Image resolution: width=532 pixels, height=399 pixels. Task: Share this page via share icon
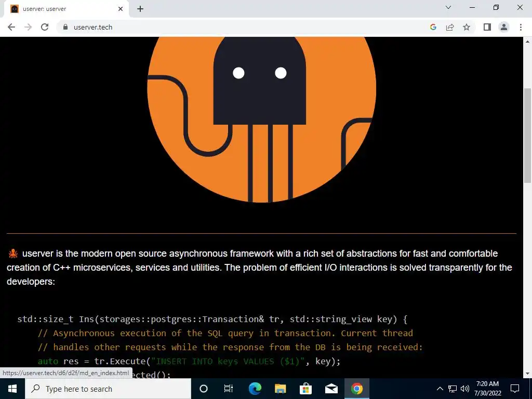450,27
